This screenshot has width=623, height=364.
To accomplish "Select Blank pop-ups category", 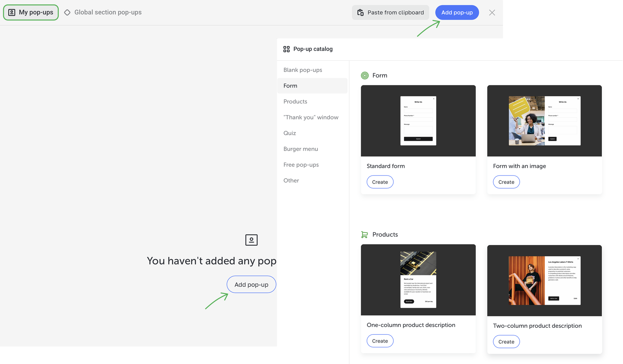I will [302, 70].
